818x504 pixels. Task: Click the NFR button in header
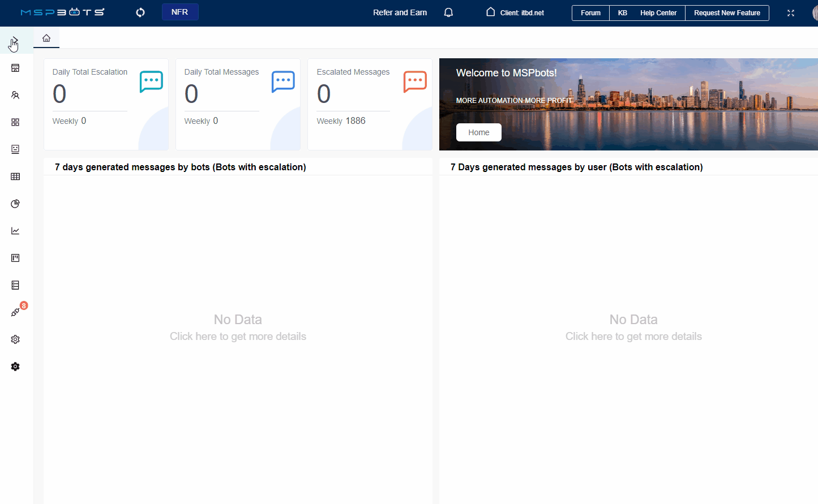coord(179,12)
